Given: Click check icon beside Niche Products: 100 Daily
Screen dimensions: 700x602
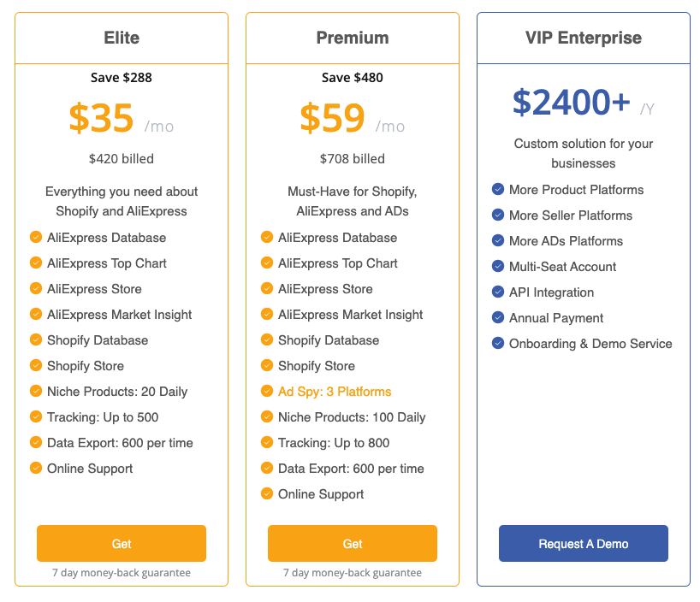Looking at the screenshot, I should click(x=267, y=417).
